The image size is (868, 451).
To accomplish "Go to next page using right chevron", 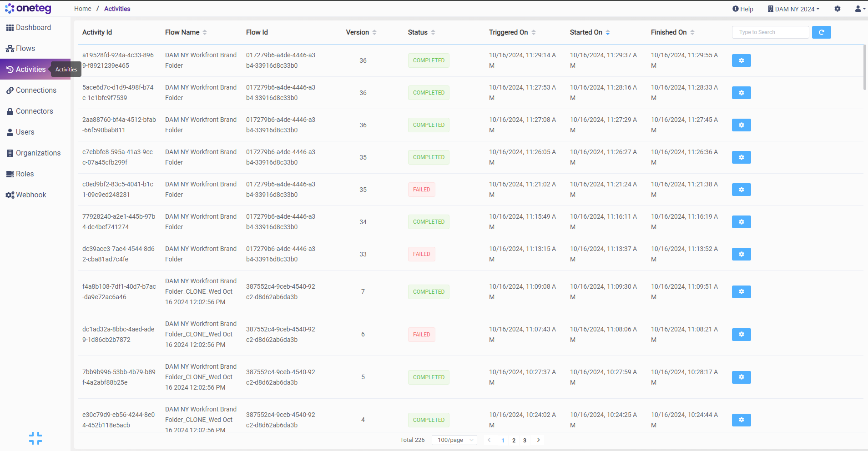I will coord(539,440).
